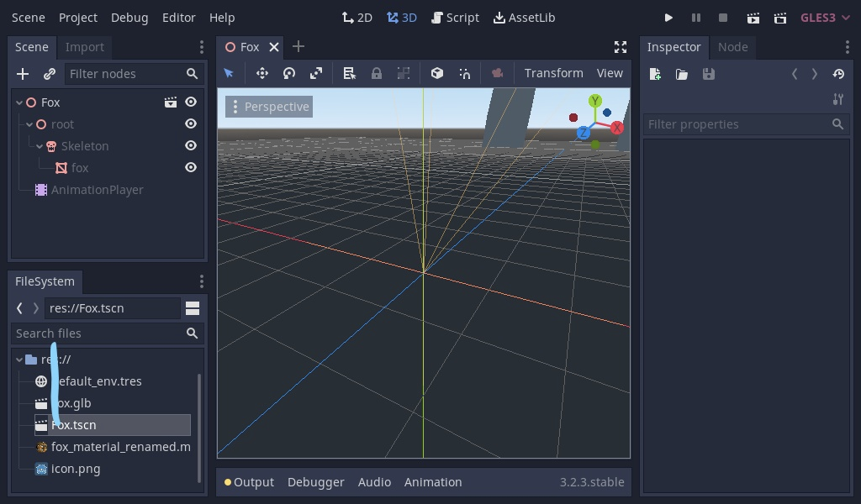Add a new node with plus icon

23,73
